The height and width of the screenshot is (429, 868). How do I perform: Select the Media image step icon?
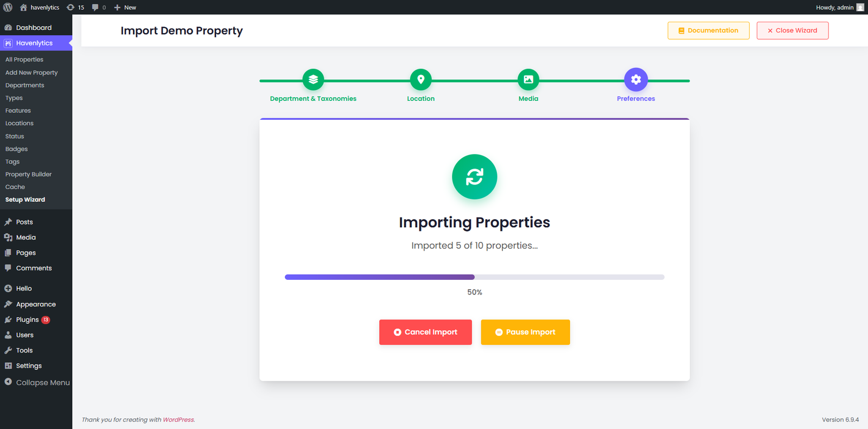coord(528,80)
